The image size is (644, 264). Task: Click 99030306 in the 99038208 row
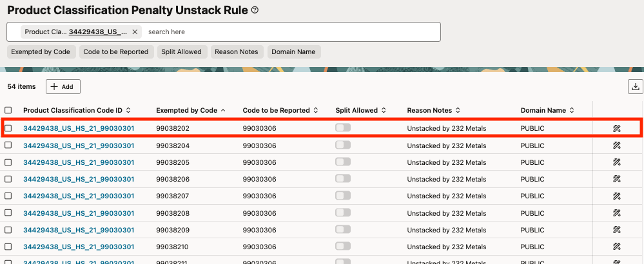(x=260, y=213)
